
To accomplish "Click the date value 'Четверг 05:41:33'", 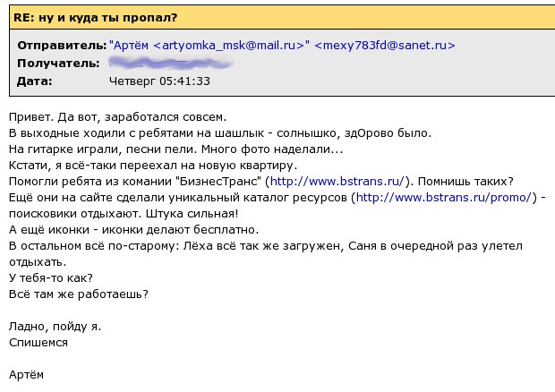I will 159,81.
